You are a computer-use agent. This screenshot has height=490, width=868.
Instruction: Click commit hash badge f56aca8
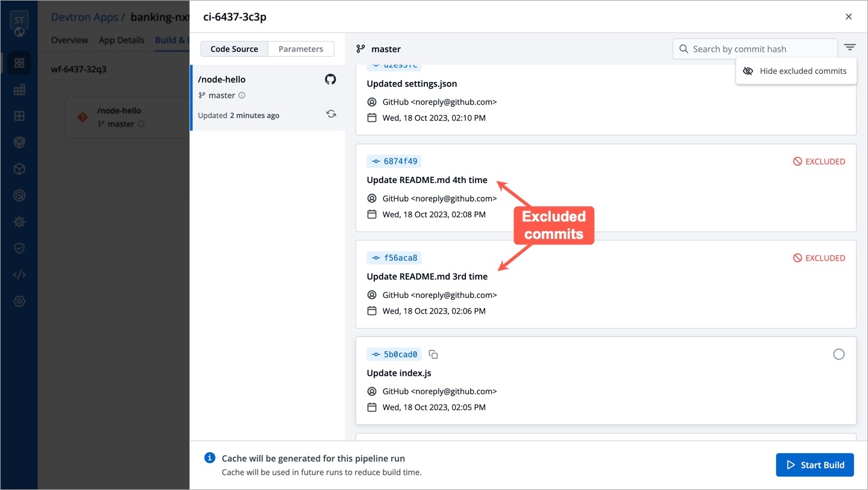[x=394, y=258]
